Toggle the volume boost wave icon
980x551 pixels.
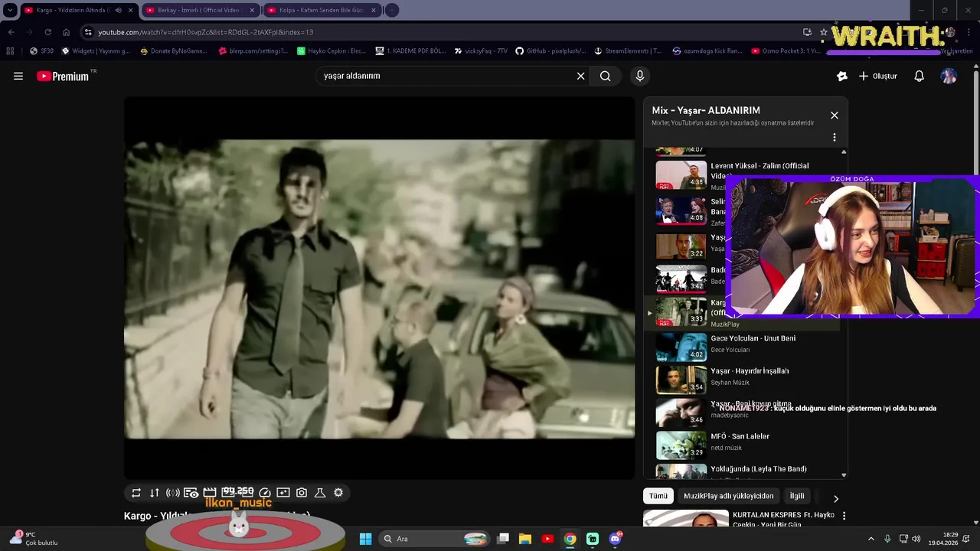(x=173, y=493)
